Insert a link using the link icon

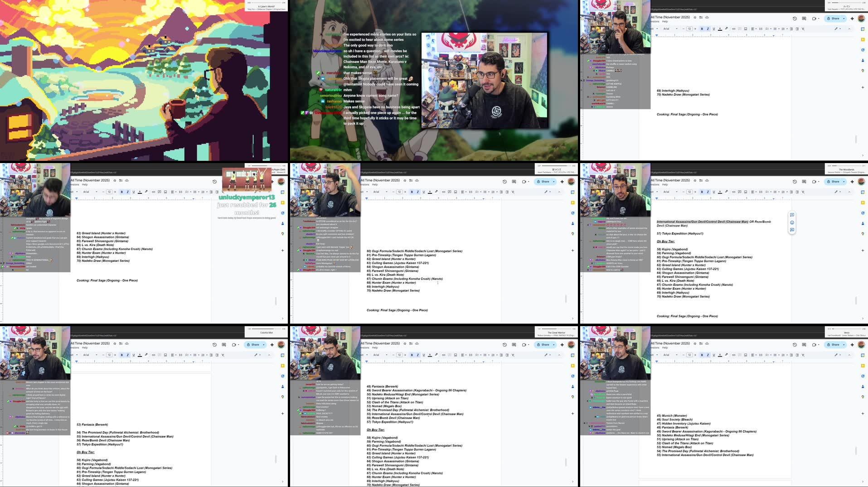pyautogui.click(x=733, y=28)
